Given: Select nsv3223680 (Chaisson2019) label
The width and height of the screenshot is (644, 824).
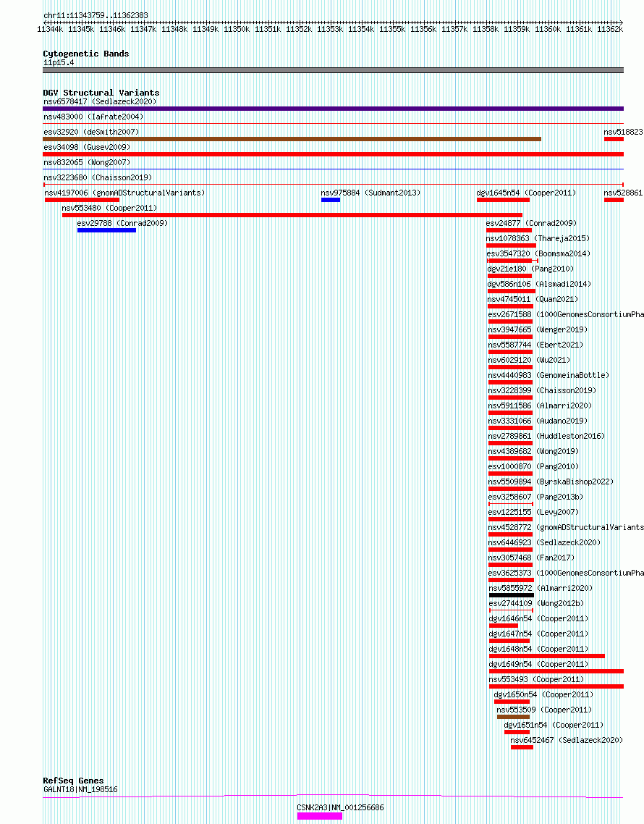Looking at the screenshot, I should pyautogui.click(x=98, y=177).
